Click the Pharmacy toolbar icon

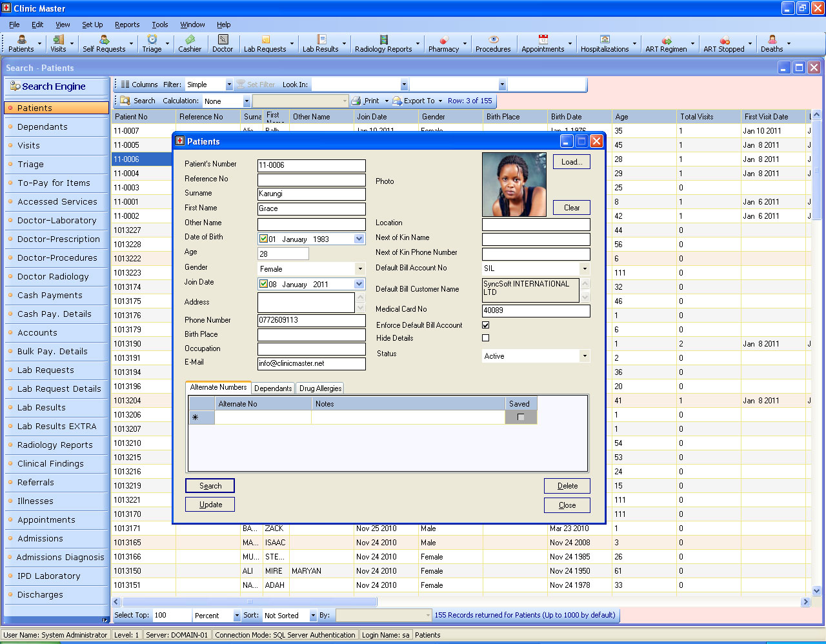pyautogui.click(x=443, y=43)
